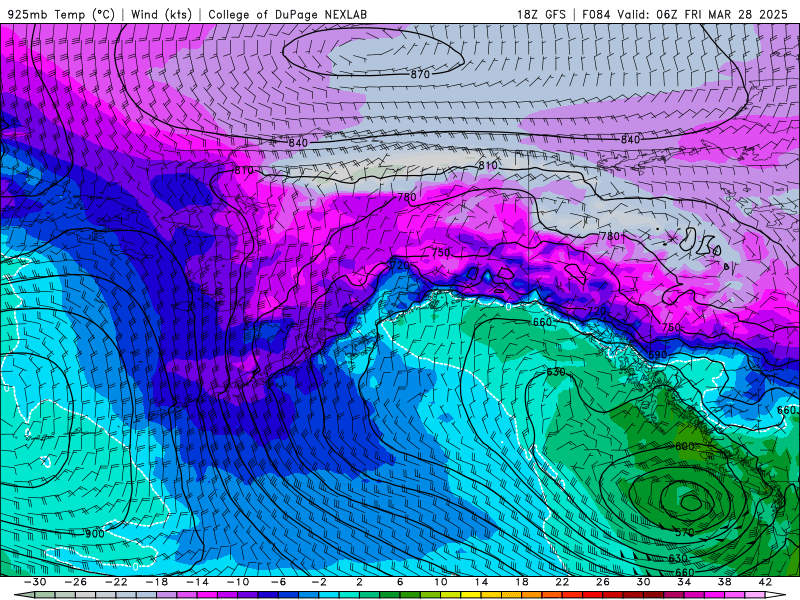This screenshot has height=600, width=800.
Task: Click the 570 contour label near the low
Action: coord(685,533)
